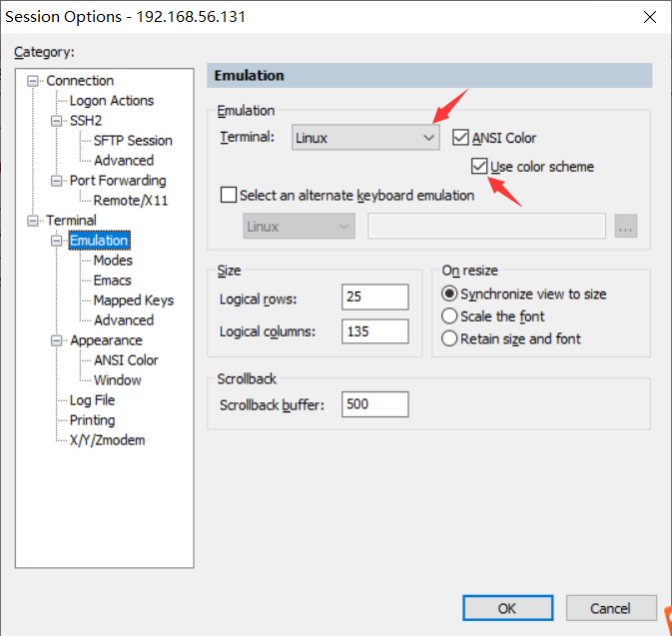
Task: Select Connection category
Action: (x=80, y=81)
